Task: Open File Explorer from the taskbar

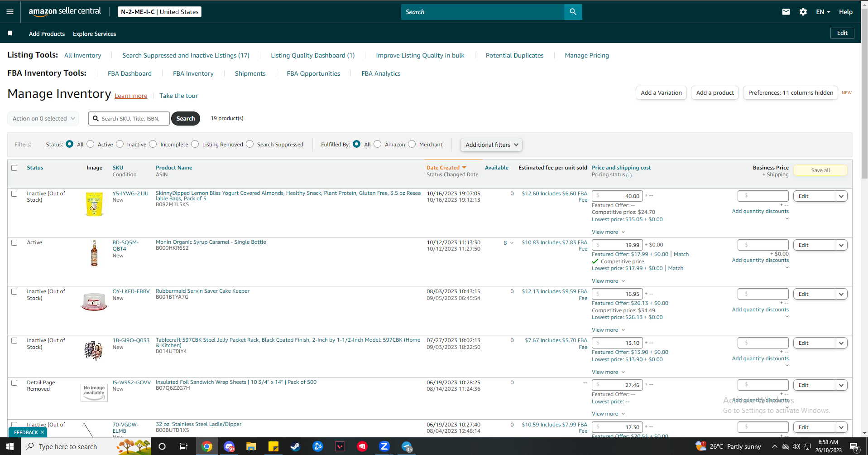Action: (251, 446)
